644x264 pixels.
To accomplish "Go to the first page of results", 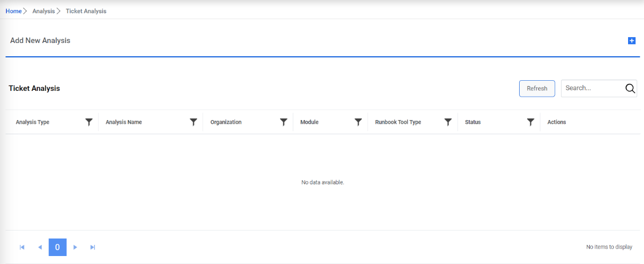I will coord(22,247).
